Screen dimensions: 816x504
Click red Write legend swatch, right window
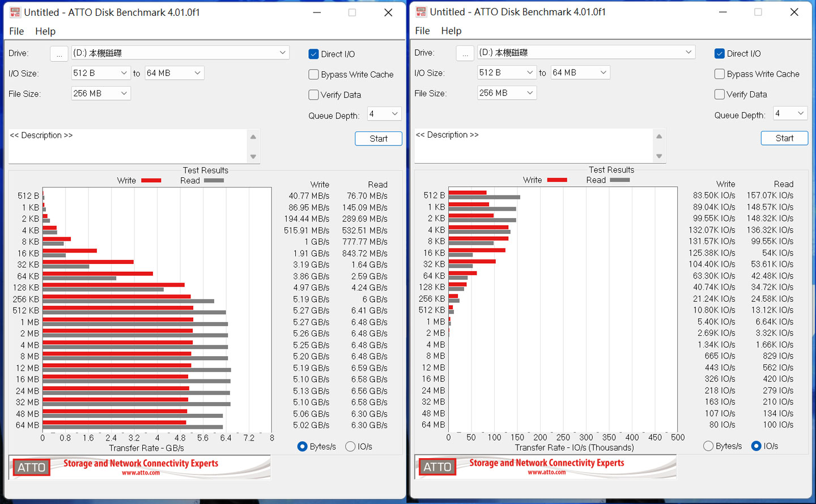click(x=557, y=180)
